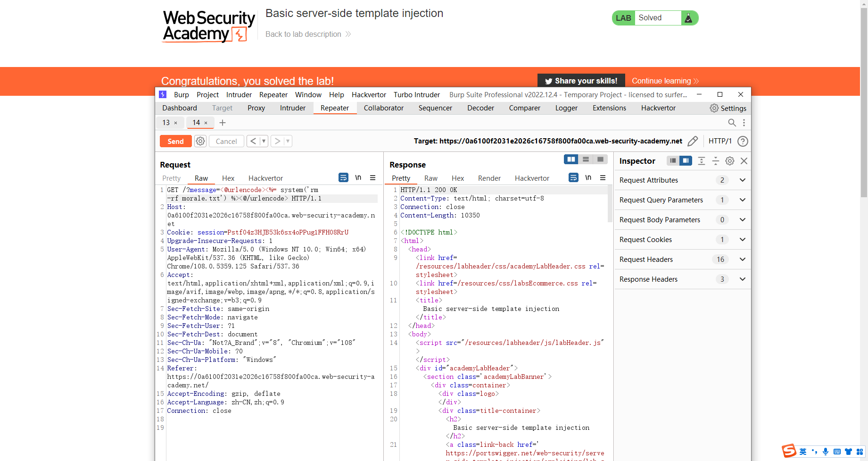The height and width of the screenshot is (461, 868).
Task: Open the Extensions tab
Action: click(609, 108)
